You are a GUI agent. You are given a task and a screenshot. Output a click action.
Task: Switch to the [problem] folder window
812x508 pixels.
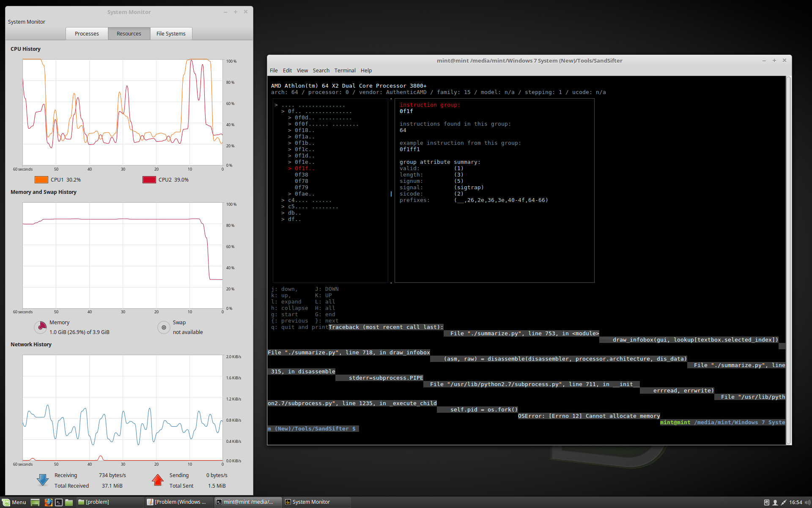point(97,502)
